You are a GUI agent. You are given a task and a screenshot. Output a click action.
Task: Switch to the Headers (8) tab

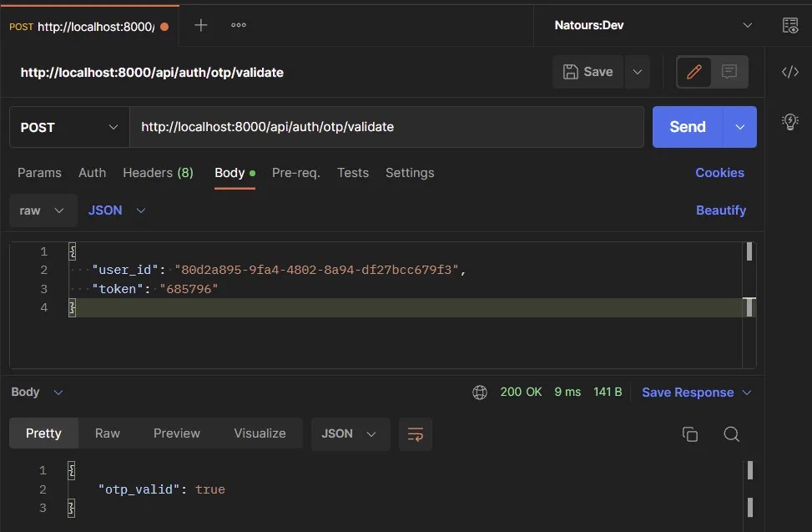pos(158,173)
